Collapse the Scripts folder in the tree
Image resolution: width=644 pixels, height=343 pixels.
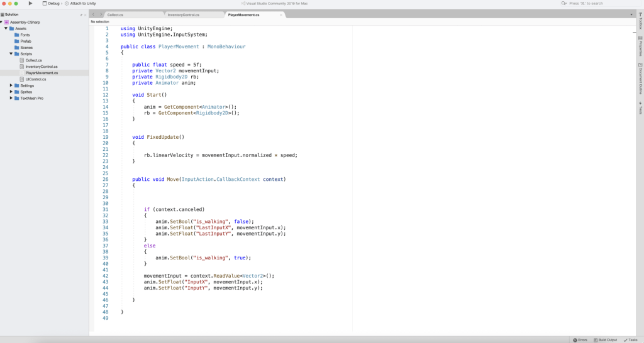(x=11, y=54)
